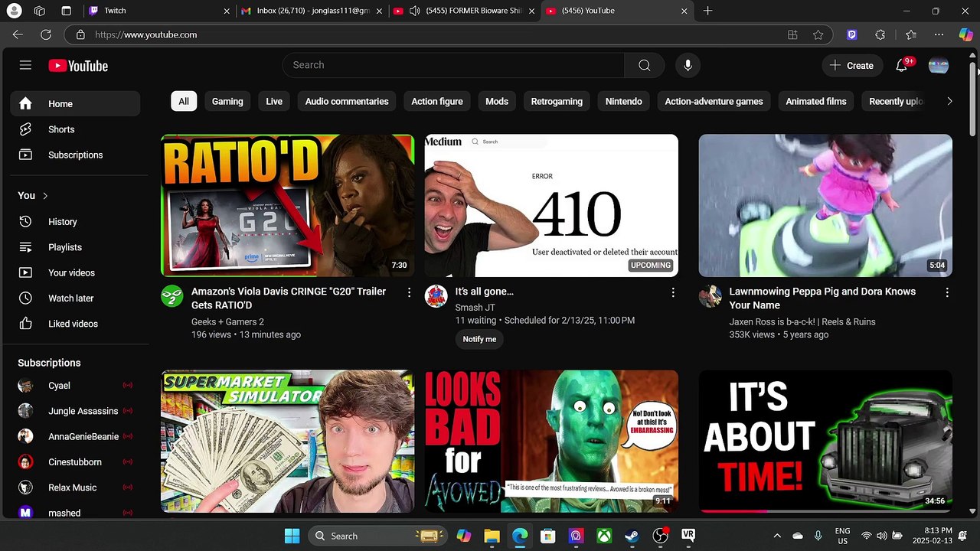
Task: Open Relax Music subscription channel
Action: tap(75, 487)
